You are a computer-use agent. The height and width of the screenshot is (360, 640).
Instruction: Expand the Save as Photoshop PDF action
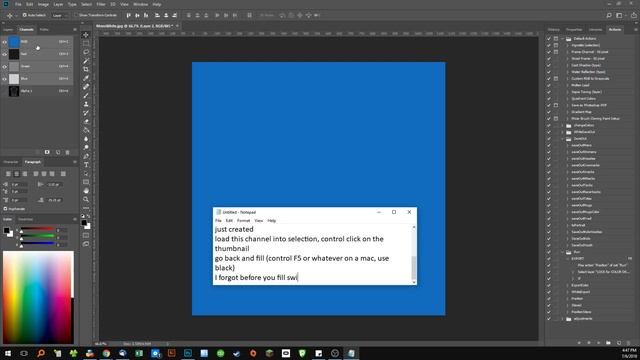coord(567,105)
